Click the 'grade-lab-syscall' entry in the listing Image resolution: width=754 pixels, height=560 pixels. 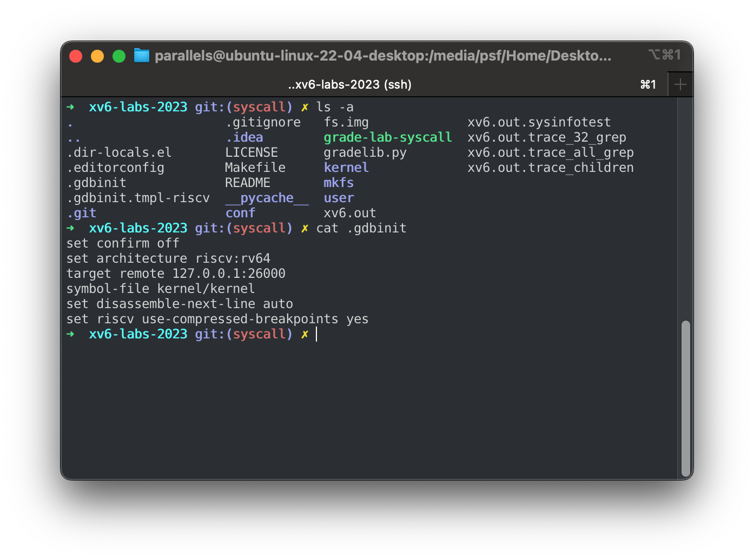point(388,137)
